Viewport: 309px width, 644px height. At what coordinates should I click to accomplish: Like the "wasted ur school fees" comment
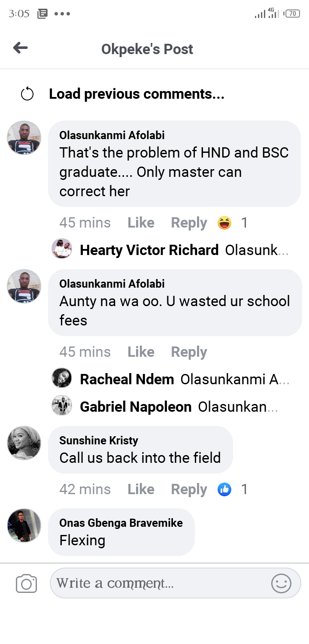(x=141, y=352)
